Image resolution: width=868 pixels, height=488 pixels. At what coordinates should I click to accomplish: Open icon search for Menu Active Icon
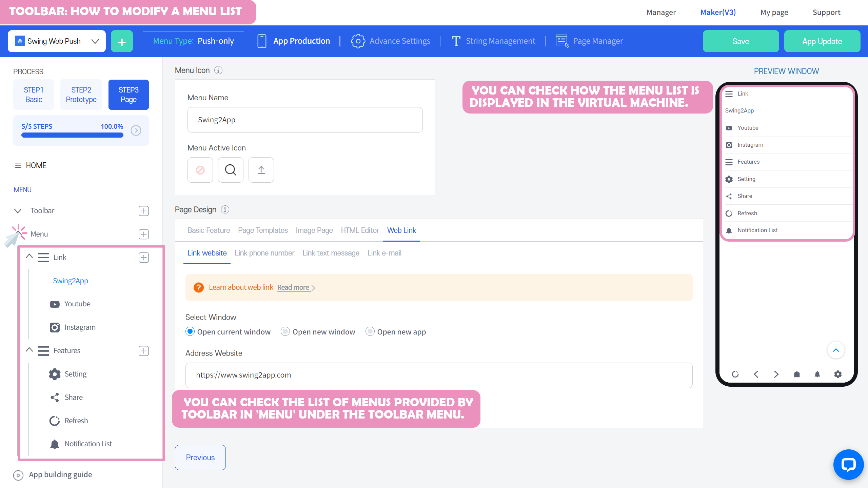click(x=231, y=170)
